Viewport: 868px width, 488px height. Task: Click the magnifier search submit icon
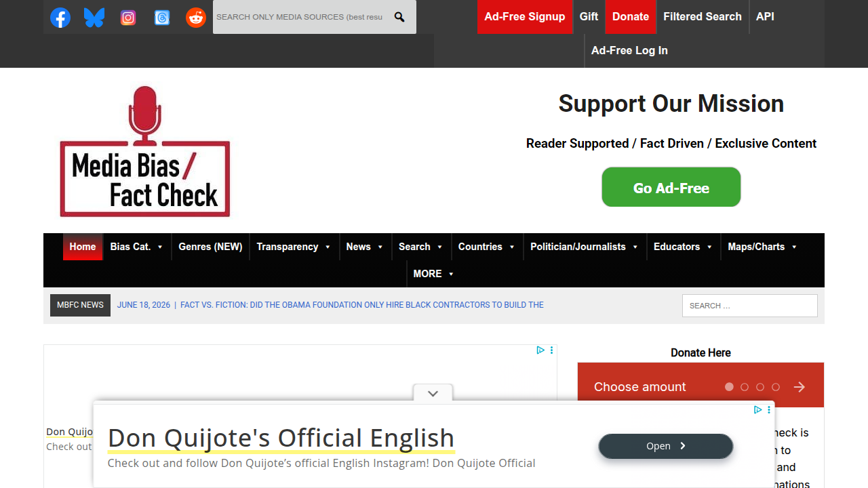tap(399, 17)
